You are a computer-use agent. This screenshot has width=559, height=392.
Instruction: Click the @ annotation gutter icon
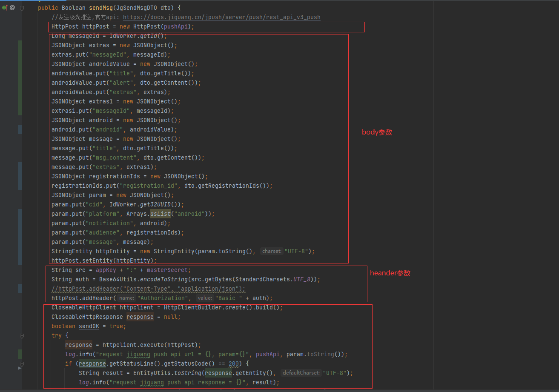tap(12, 8)
